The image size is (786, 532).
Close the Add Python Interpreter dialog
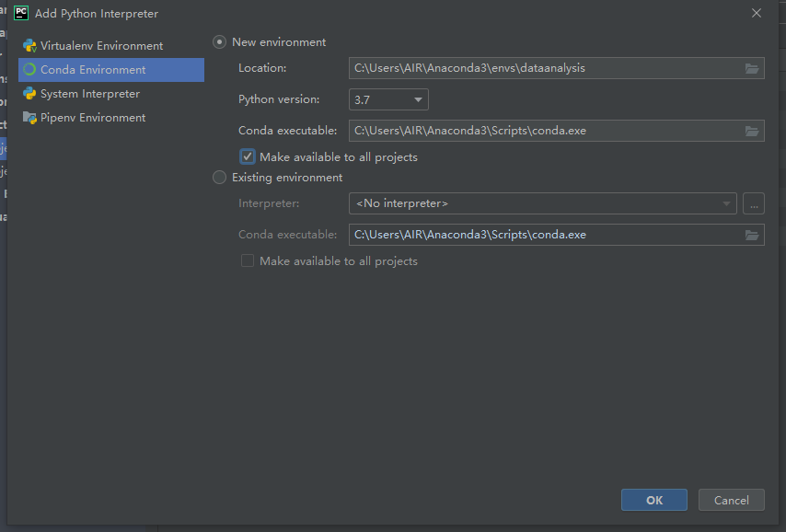click(757, 13)
